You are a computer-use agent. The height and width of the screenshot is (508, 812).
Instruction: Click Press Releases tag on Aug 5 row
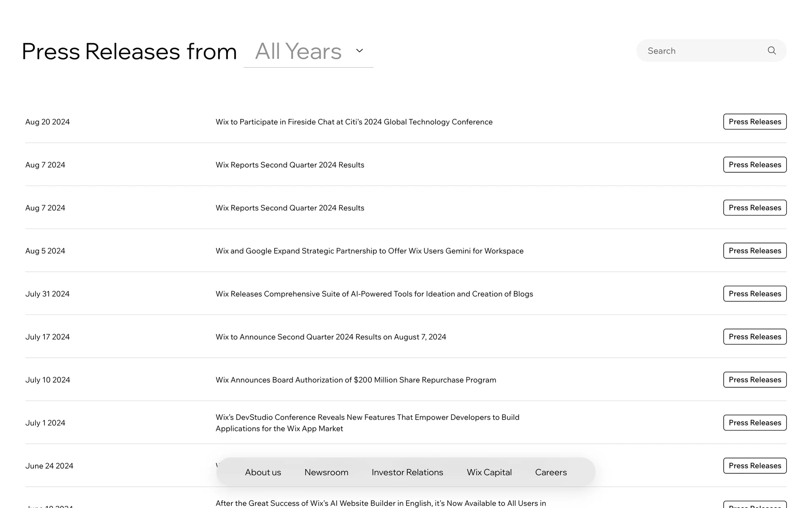(x=754, y=251)
